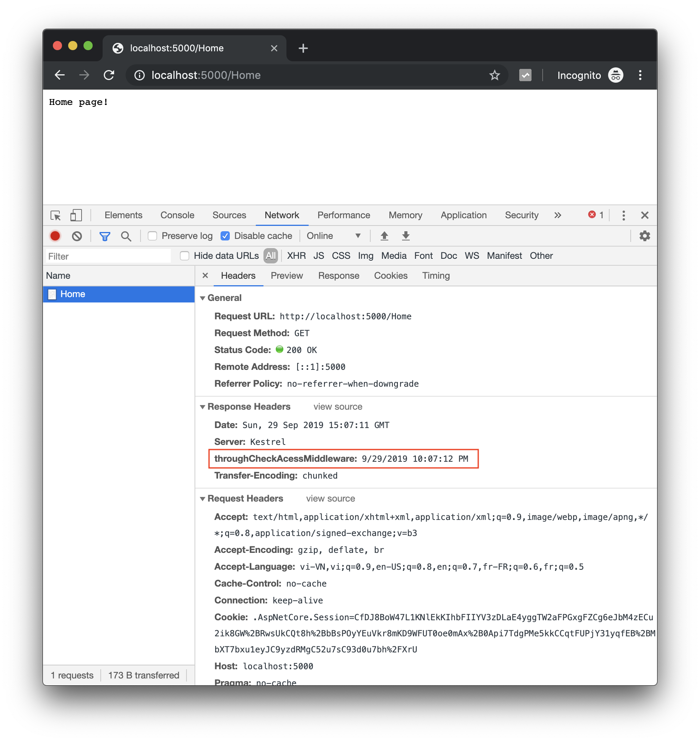Filter requests by Manifest

tap(504, 256)
